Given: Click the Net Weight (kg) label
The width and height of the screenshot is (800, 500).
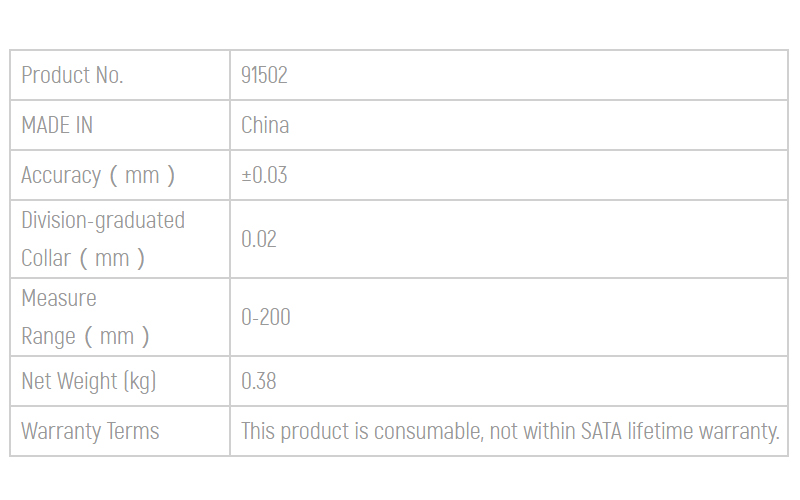Looking at the screenshot, I should 89,381.
